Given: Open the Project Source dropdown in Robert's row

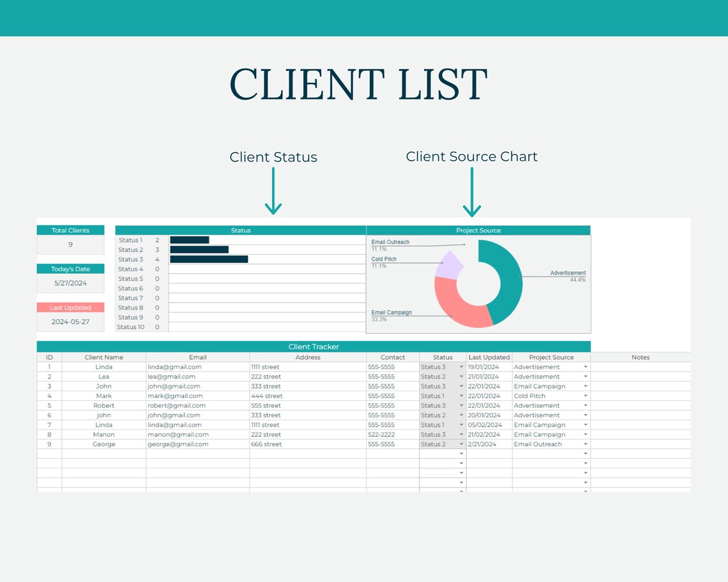Looking at the screenshot, I should (x=585, y=405).
